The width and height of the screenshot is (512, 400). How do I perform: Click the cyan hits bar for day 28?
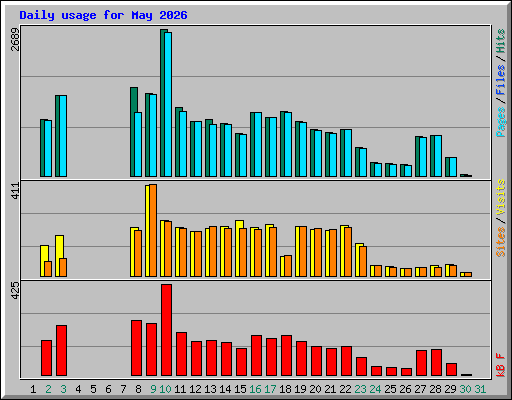point(438,156)
